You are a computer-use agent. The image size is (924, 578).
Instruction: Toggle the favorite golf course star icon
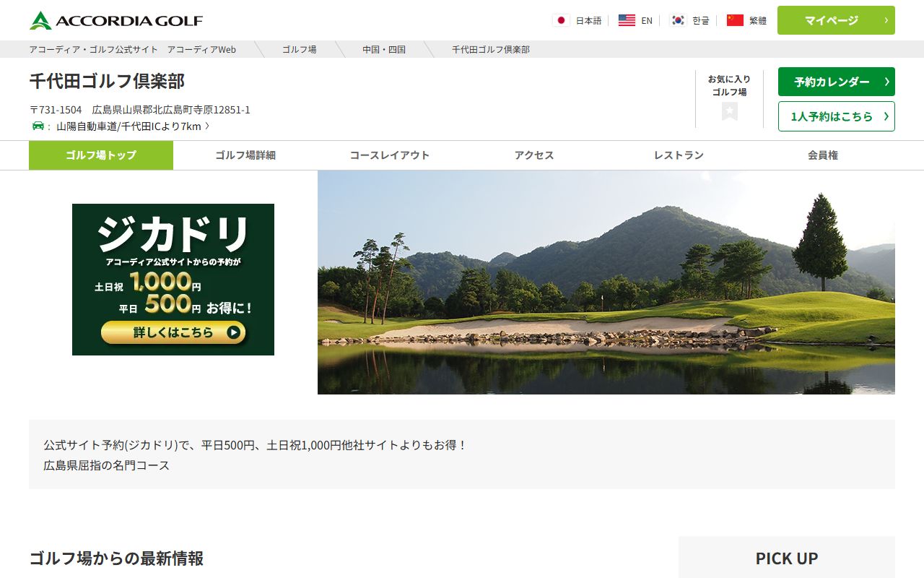pos(730,111)
